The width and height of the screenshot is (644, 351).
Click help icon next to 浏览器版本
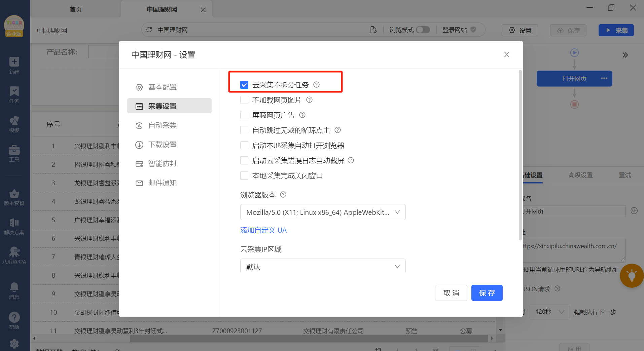pyautogui.click(x=283, y=195)
